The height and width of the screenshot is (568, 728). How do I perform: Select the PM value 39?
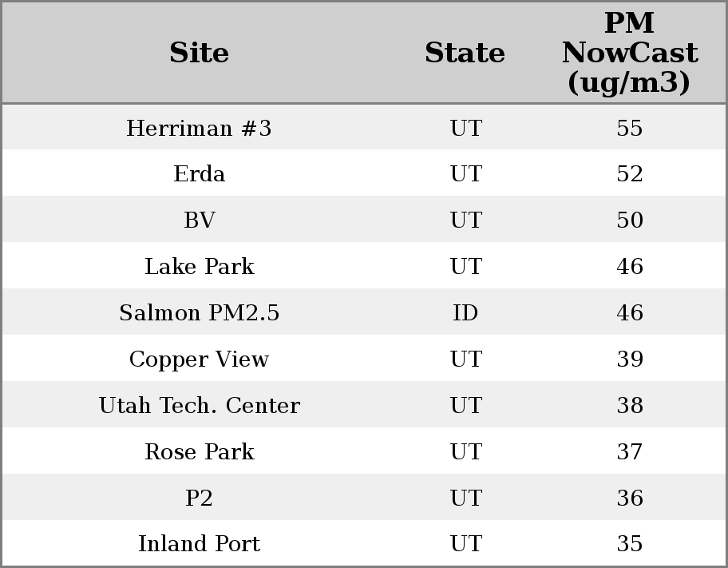pos(629,359)
